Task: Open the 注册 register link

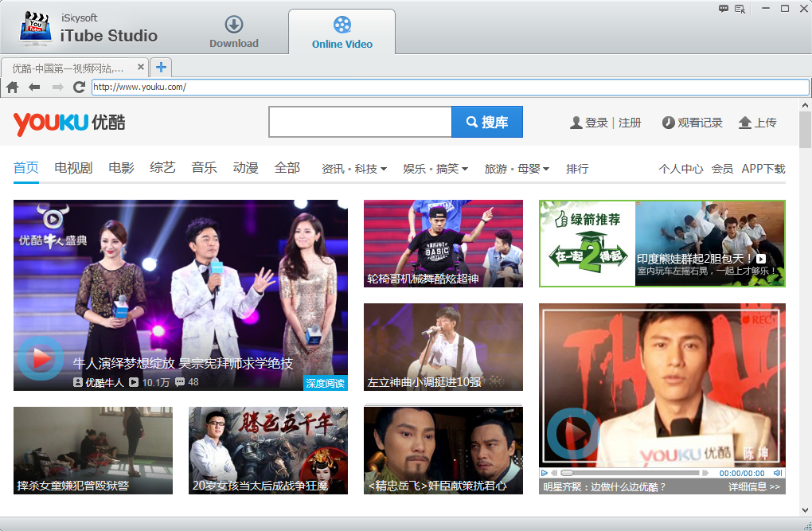Action: [x=630, y=123]
